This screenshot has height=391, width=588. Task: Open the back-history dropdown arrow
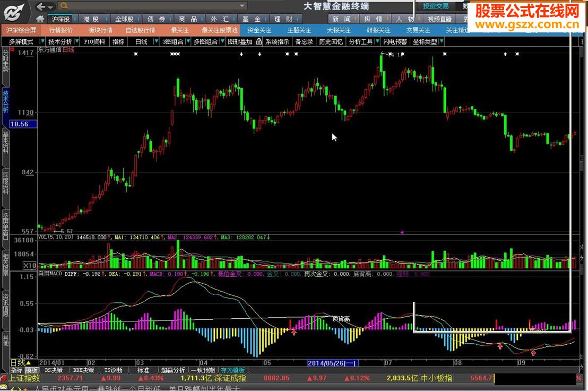(50, 7)
